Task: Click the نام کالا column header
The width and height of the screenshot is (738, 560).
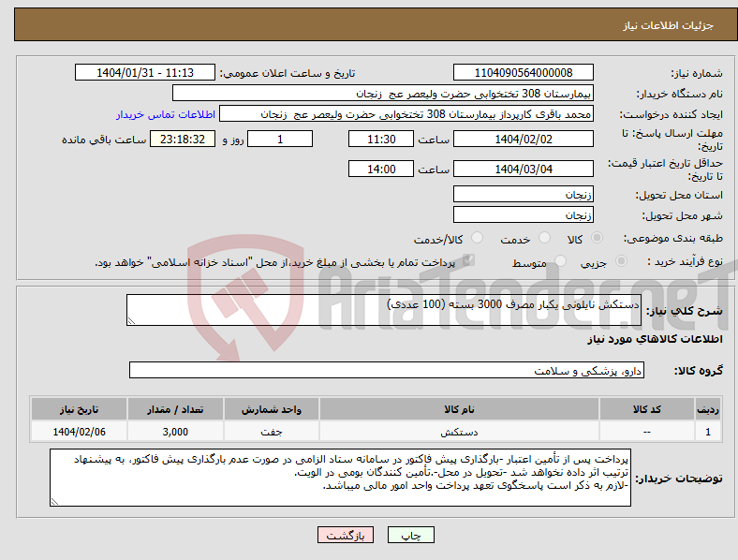Action: pyautogui.click(x=459, y=409)
